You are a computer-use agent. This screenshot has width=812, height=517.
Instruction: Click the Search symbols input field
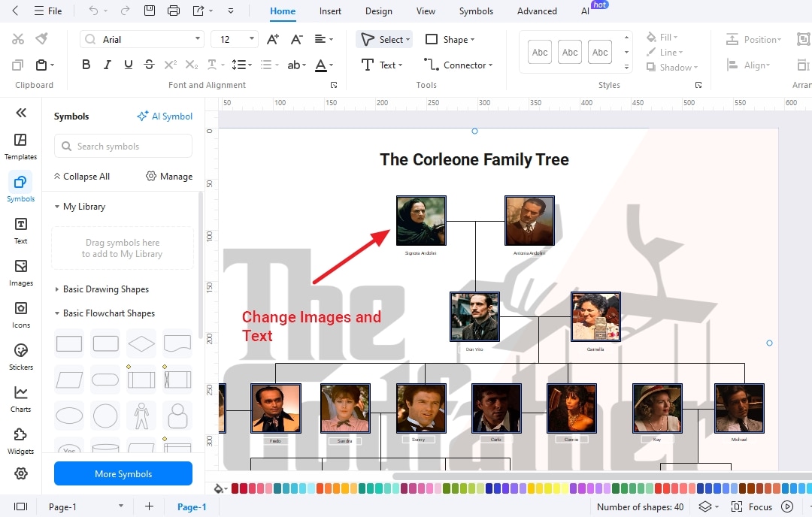[x=123, y=146]
